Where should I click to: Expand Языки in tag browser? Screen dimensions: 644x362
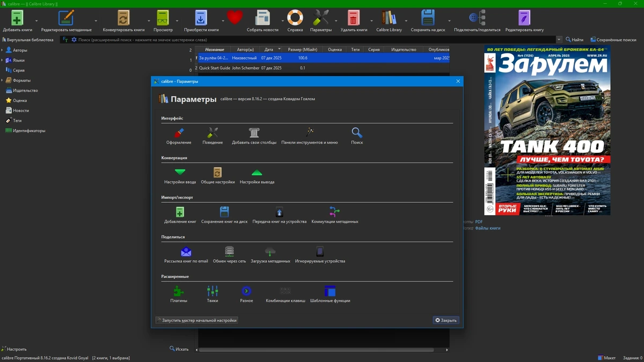[2, 61]
